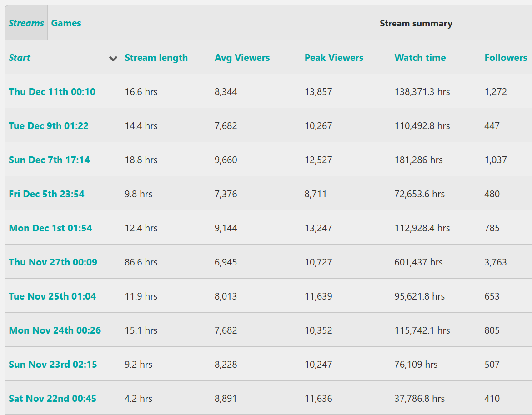Viewport: 532px width, 415px height.
Task: Select avg viewers value 9,144
Action: (226, 228)
